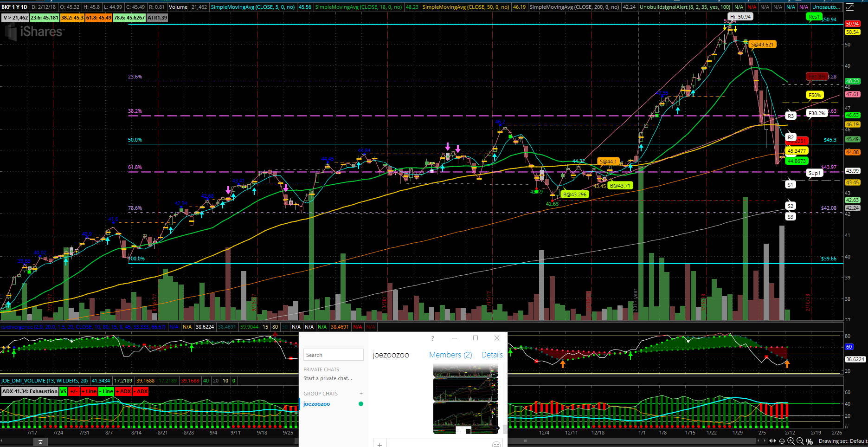The height and width of the screenshot is (447, 868).
Task: Click the green - Line label
Action: [x=106, y=391]
